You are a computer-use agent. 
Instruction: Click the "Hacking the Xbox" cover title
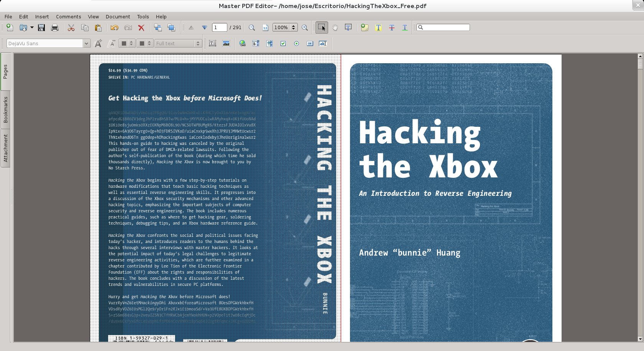(x=428, y=149)
